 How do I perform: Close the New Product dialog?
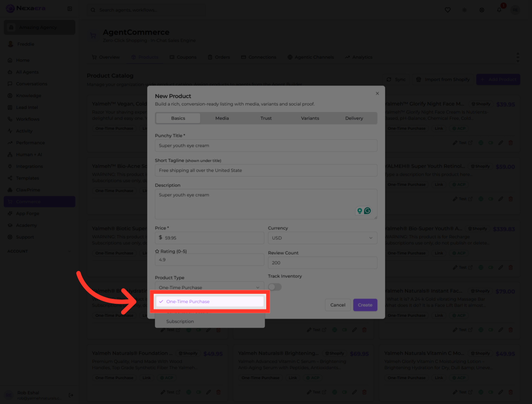(x=377, y=93)
